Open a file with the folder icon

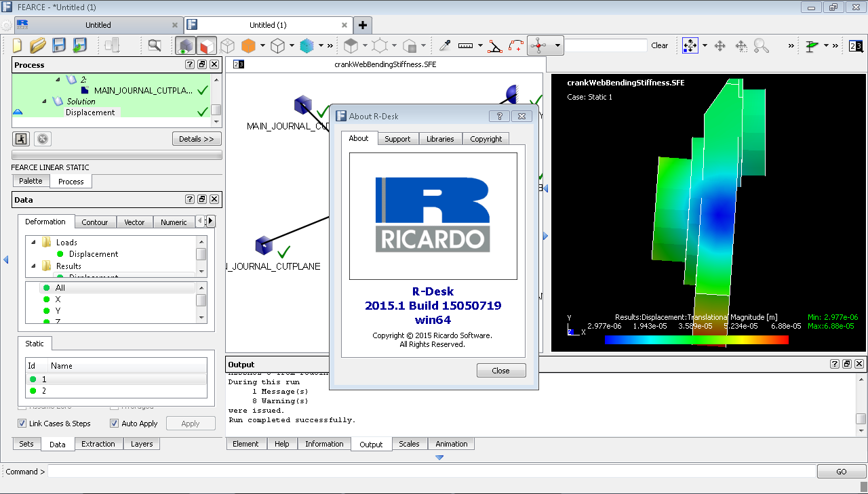(x=38, y=45)
